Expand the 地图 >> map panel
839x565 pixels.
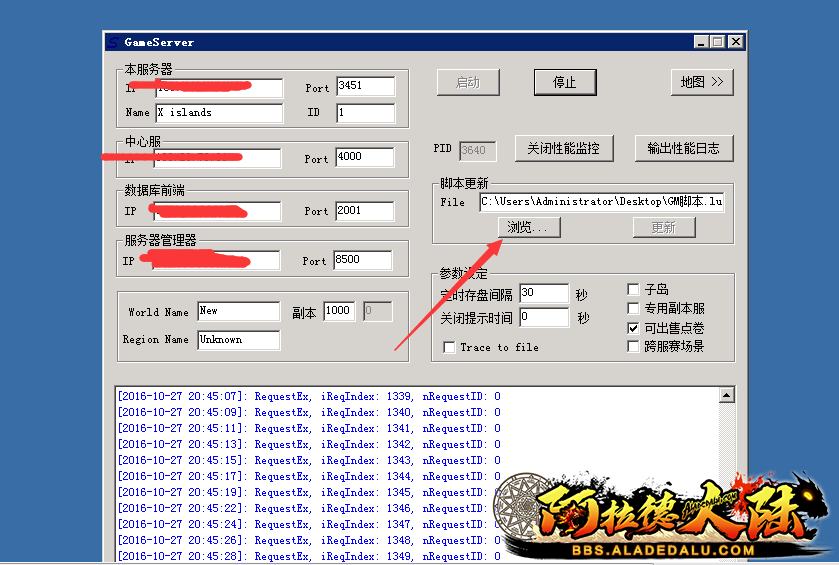pos(702,82)
